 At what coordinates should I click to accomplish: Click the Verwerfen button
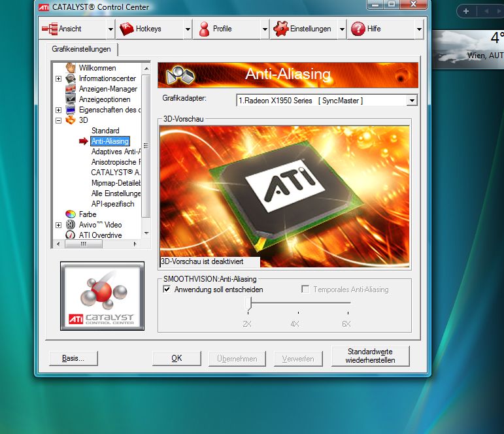coord(298,358)
